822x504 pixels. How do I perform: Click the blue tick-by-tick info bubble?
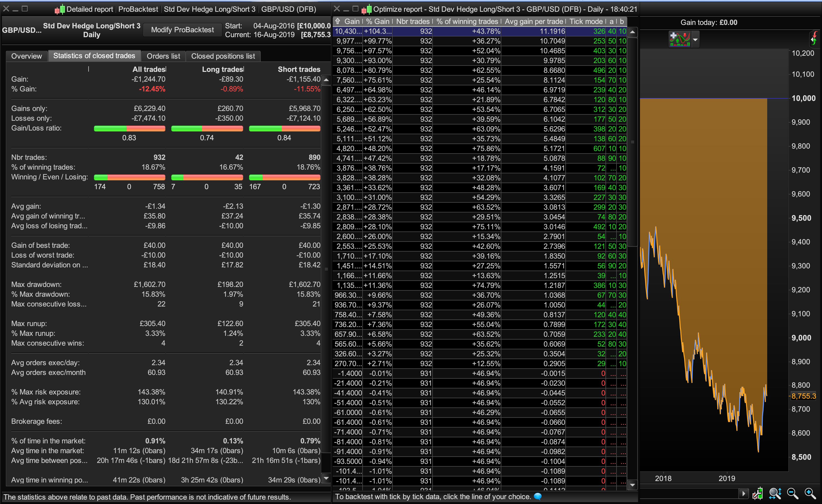(x=538, y=496)
